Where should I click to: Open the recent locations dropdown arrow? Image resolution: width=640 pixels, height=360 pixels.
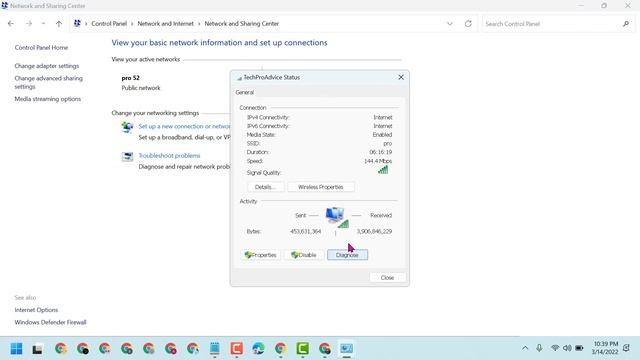tap(43, 24)
